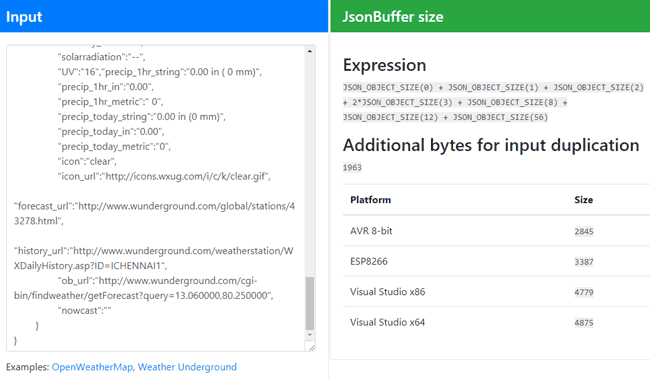Click the blue Input panel header
This screenshot has width=650, height=379.
click(164, 16)
